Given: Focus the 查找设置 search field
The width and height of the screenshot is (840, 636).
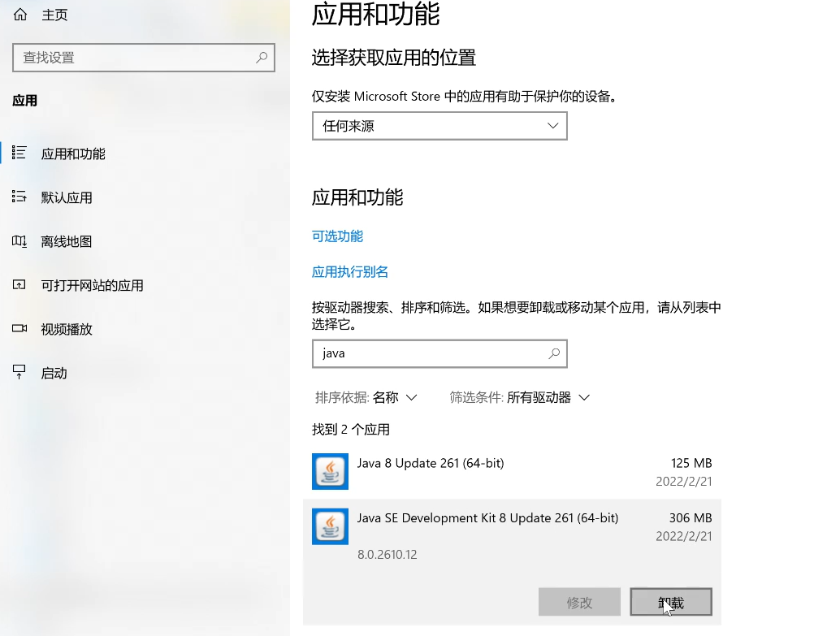Looking at the screenshot, I should coord(144,58).
